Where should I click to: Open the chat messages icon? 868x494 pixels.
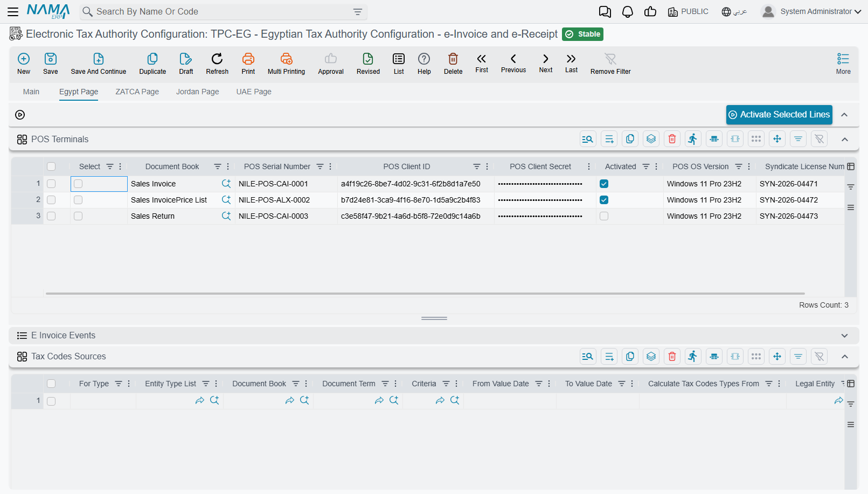point(605,11)
